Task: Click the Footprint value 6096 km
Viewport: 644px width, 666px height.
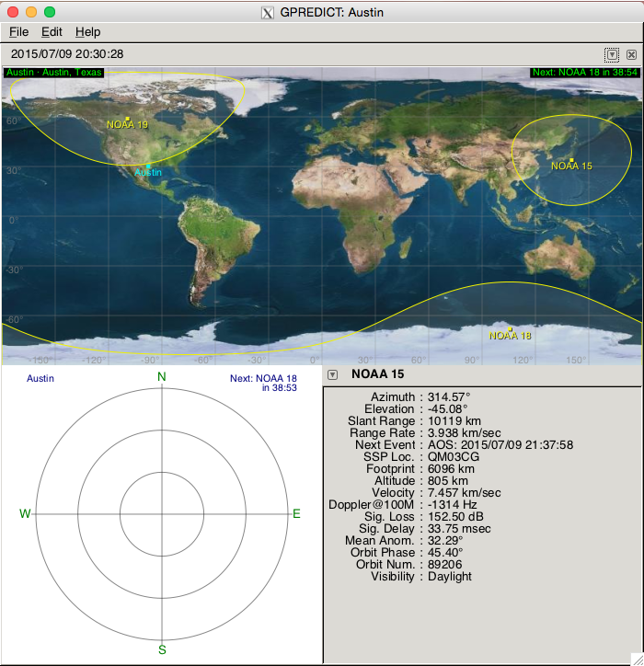Action: (451, 469)
